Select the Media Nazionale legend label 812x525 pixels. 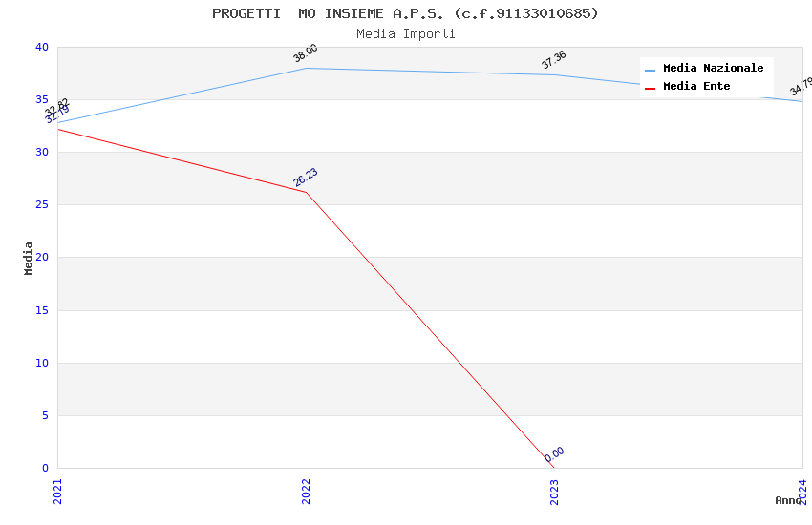(x=713, y=69)
